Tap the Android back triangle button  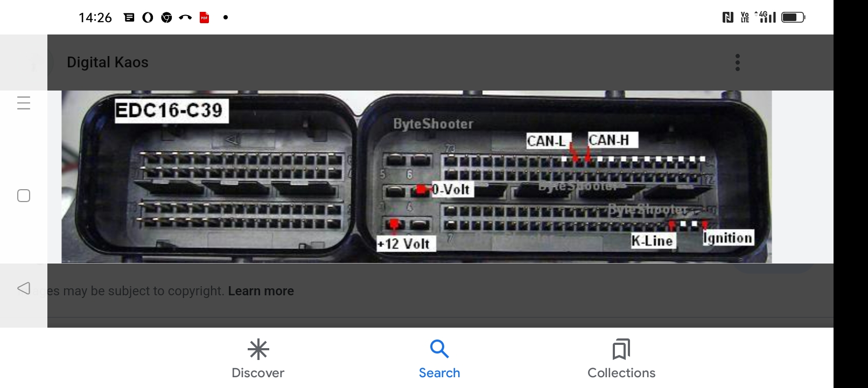click(x=24, y=288)
